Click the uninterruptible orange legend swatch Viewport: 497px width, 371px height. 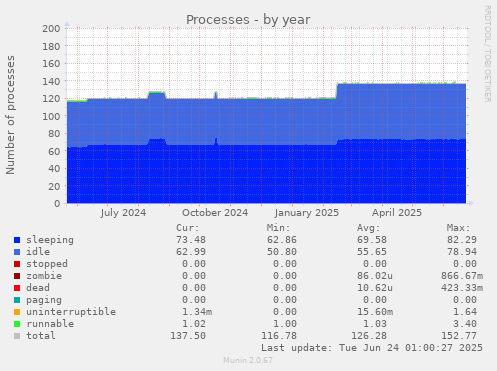pos(17,312)
